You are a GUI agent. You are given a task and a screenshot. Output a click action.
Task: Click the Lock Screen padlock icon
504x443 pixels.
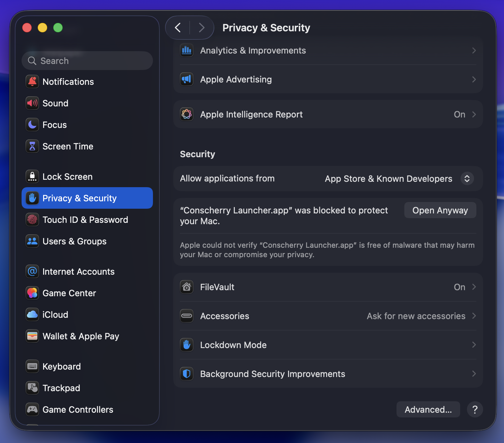32,177
